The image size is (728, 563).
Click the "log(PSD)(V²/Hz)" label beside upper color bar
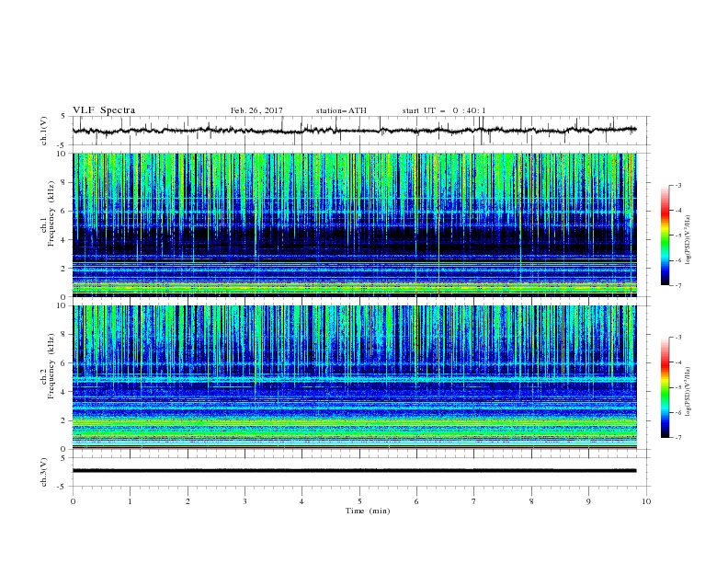(688, 240)
